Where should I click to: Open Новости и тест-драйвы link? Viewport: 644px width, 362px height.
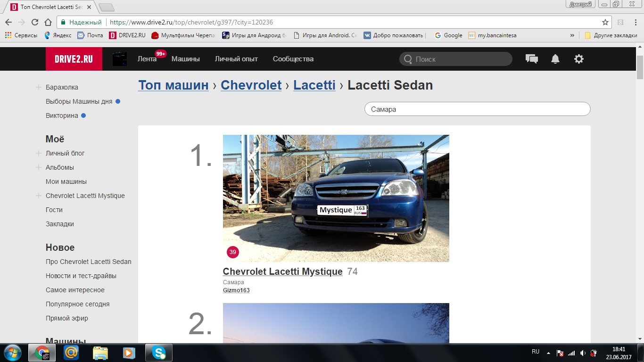[81, 276]
